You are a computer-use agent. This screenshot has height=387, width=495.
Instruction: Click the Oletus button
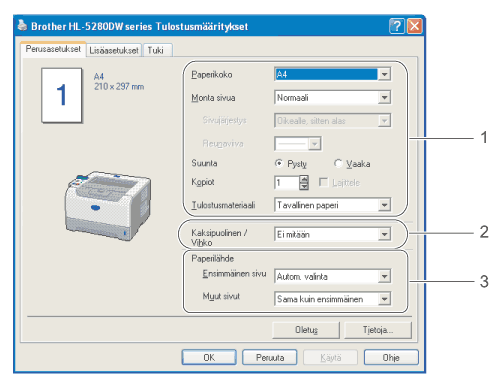(306, 330)
